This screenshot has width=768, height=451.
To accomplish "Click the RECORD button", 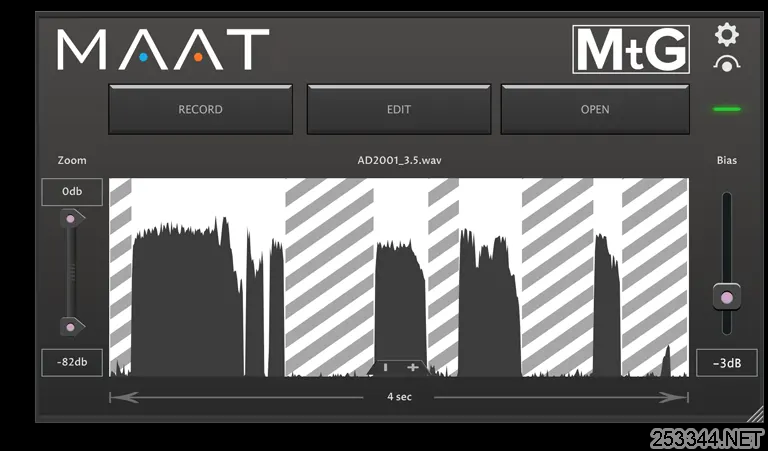I will coord(200,109).
